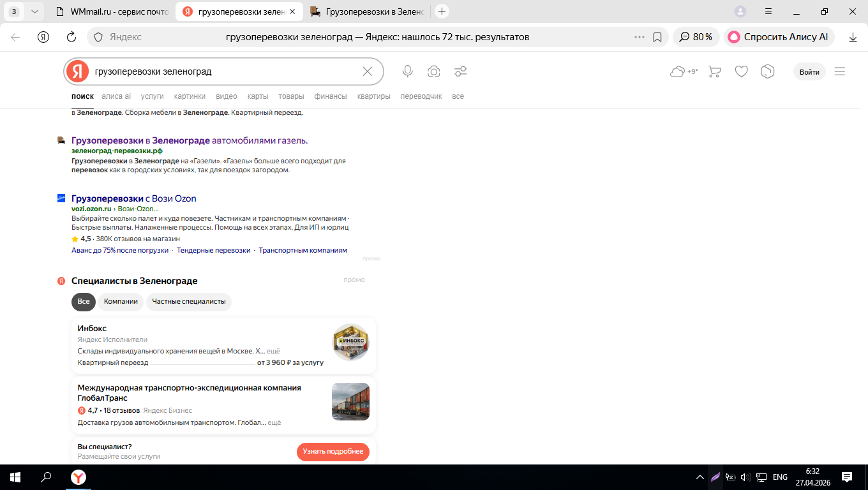Click the Войти sign-in button
Screen dimensions: 868x490
[809, 71]
